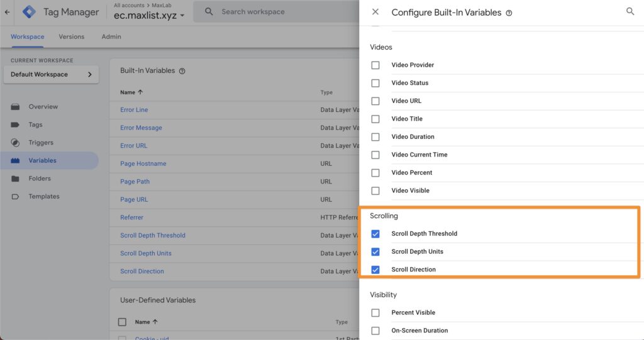This screenshot has height=340, width=644.
Task: Click All accounts in the breadcrumb
Action: [129, 5]
